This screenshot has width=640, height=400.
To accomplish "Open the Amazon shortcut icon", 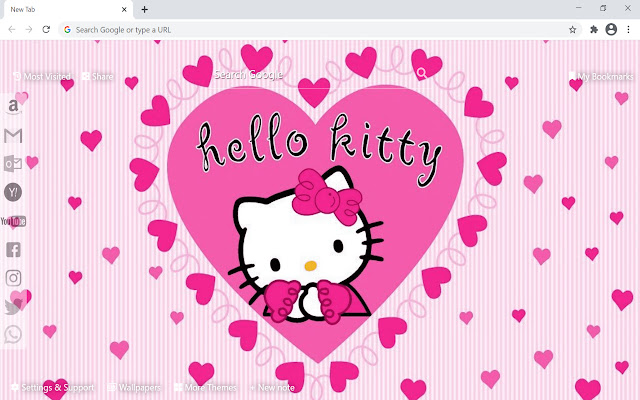I will (13, 107).
